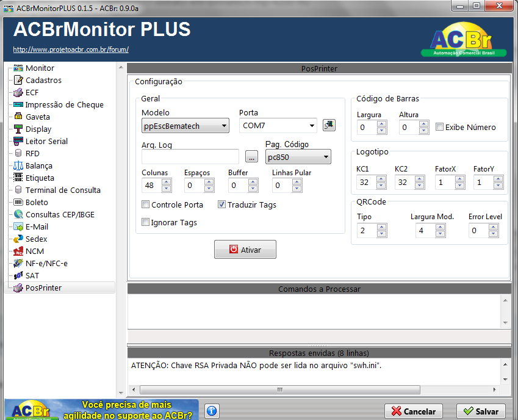This screenshot has height=420, width=518.
Task: Click the PosPrinter icon in sidebar
Action: [x=18, y=288]
